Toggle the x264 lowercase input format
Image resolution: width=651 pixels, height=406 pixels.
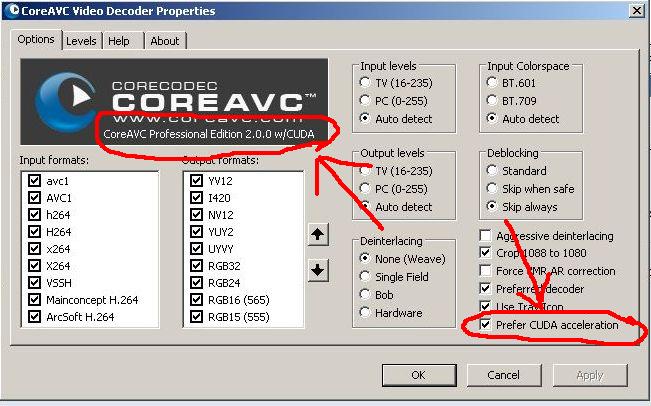point(34,249)
